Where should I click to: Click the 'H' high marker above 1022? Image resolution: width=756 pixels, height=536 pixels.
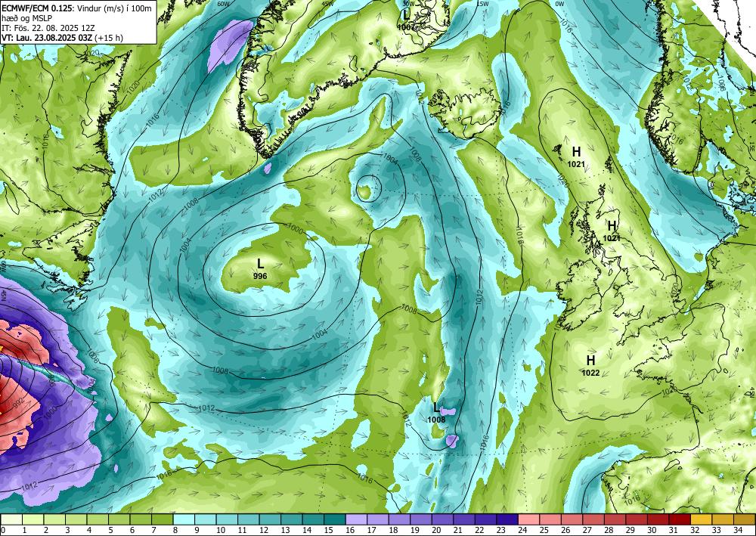(x=590, y=360)
